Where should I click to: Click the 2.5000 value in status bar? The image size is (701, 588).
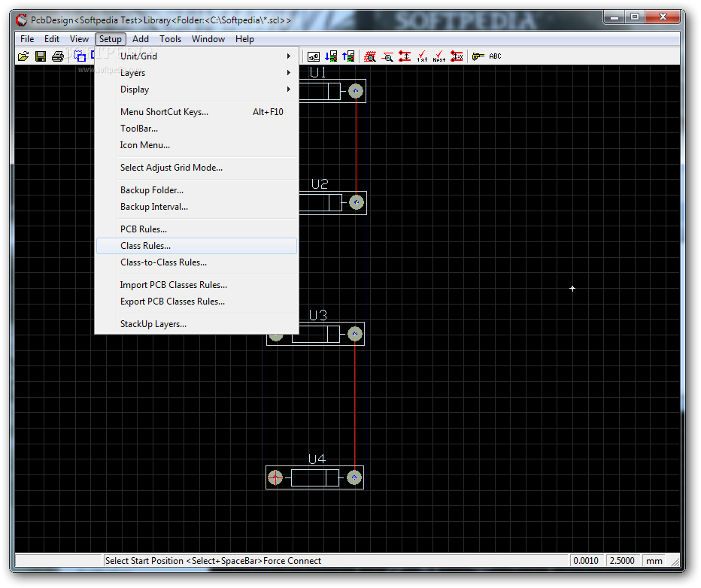click(x=622, y=561)
